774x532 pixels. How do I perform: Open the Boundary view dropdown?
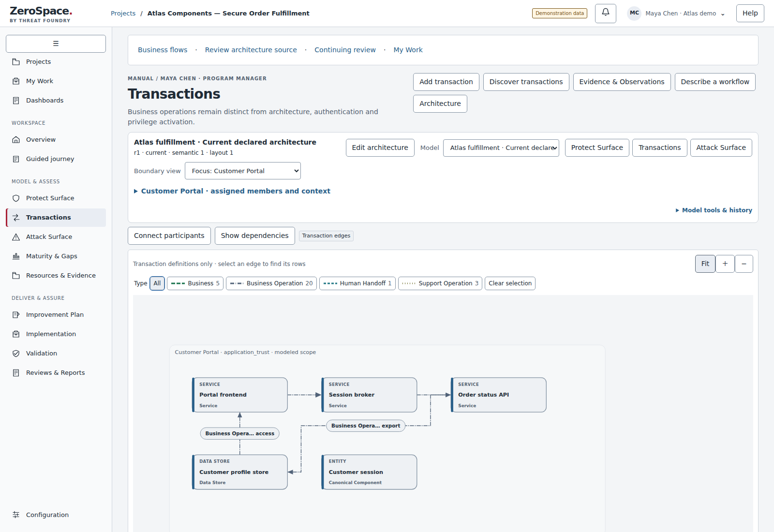[243, 171]
